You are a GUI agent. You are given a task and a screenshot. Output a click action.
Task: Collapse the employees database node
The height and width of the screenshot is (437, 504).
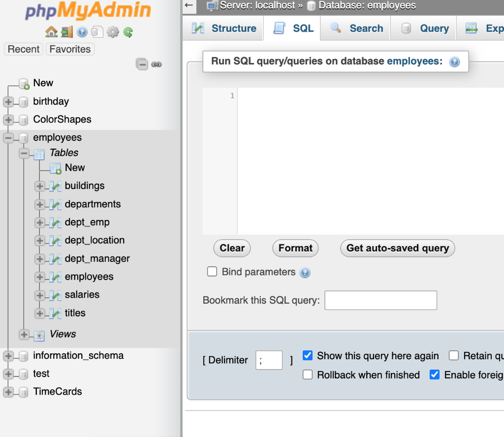(x=7, y=137)
